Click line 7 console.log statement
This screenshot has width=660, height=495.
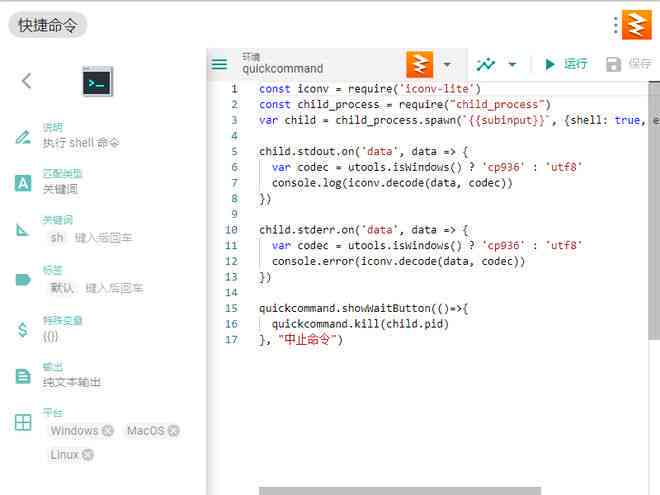[392, 183]
